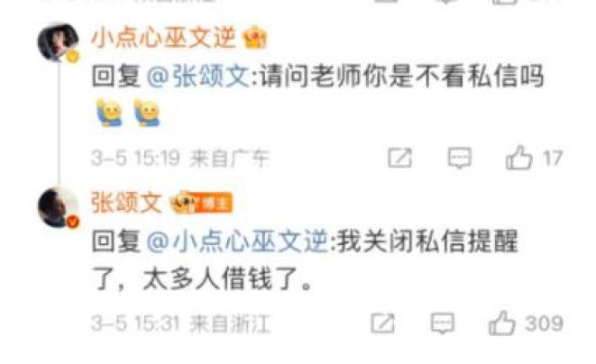Like the comment with 17 likes
The image size is (596, 364).
[518, 158]
